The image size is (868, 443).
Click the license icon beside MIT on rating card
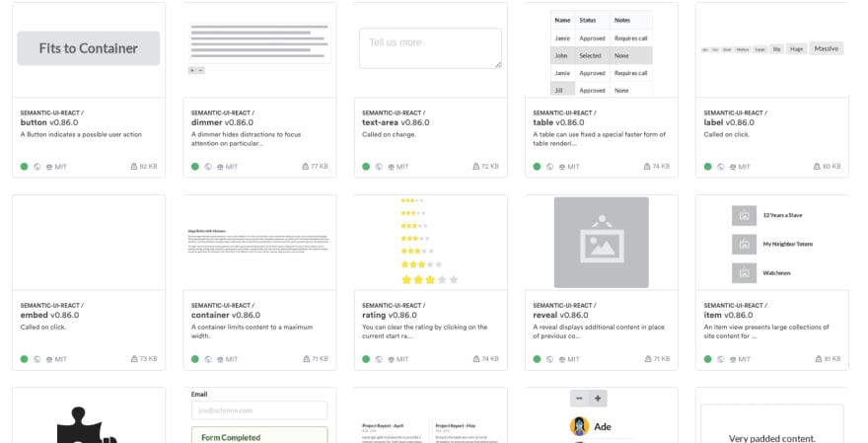tap(391, 359)
